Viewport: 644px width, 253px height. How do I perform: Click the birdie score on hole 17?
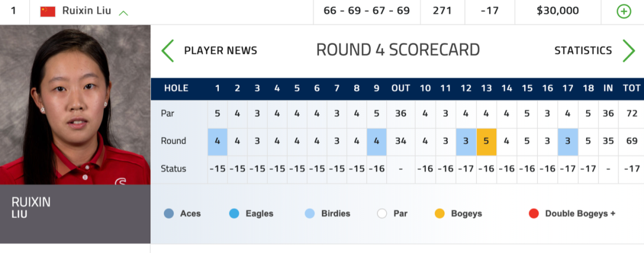coord(568,141)
